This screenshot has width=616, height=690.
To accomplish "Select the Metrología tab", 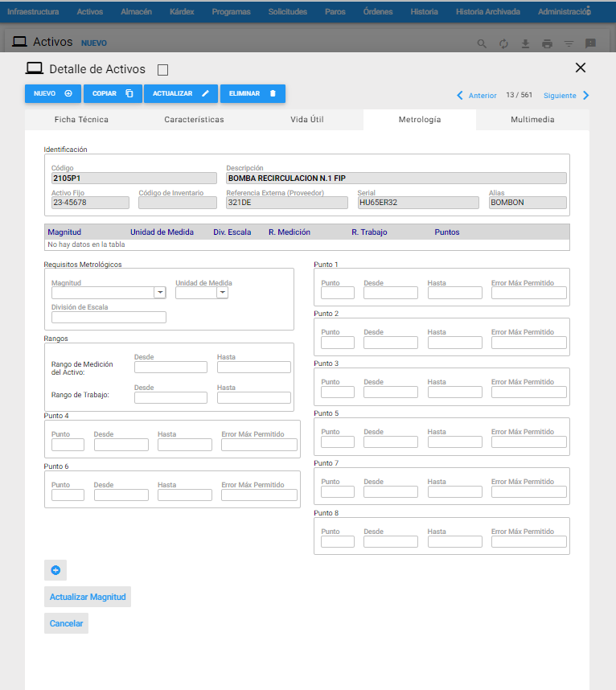I will point(420,120).
